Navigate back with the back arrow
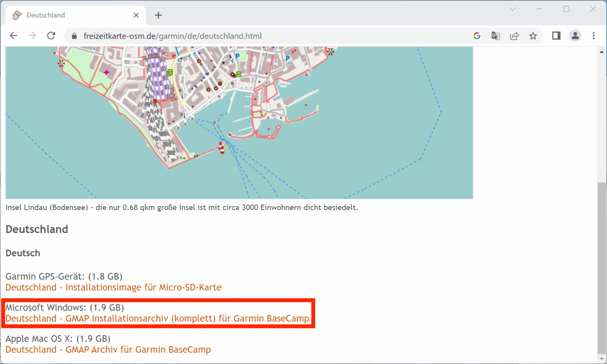607x364 pixels. (x=13, y=36)
